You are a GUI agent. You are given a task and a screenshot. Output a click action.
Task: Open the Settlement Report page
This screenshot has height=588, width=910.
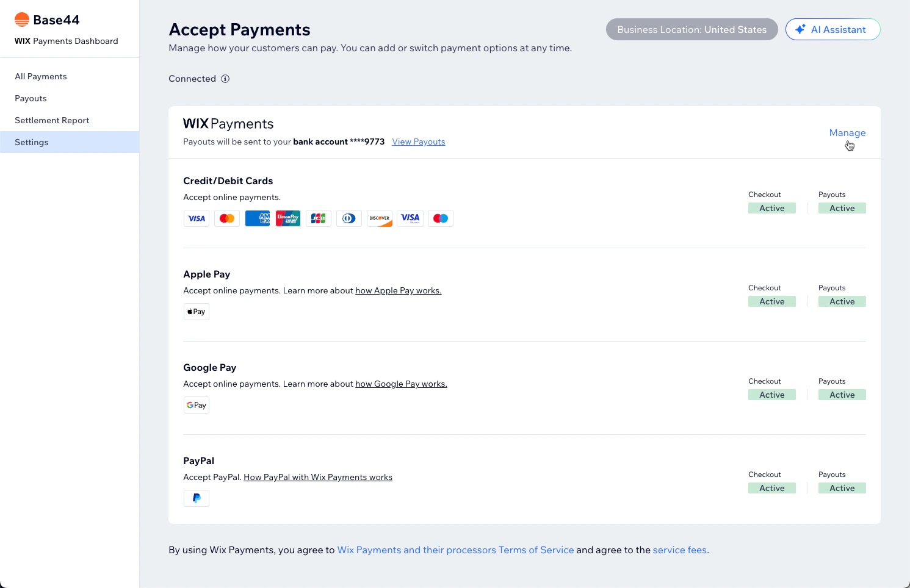(52, 120)
